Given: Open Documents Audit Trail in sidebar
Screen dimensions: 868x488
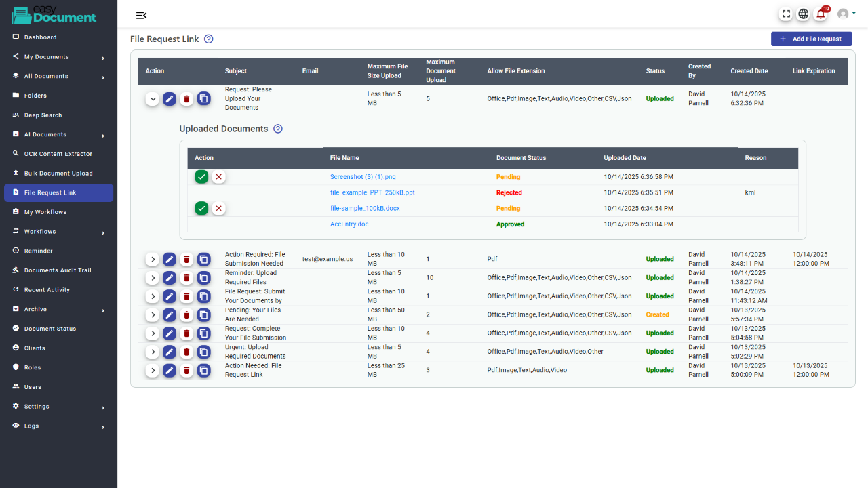Looking at the screenshot, I should point(58,270).
